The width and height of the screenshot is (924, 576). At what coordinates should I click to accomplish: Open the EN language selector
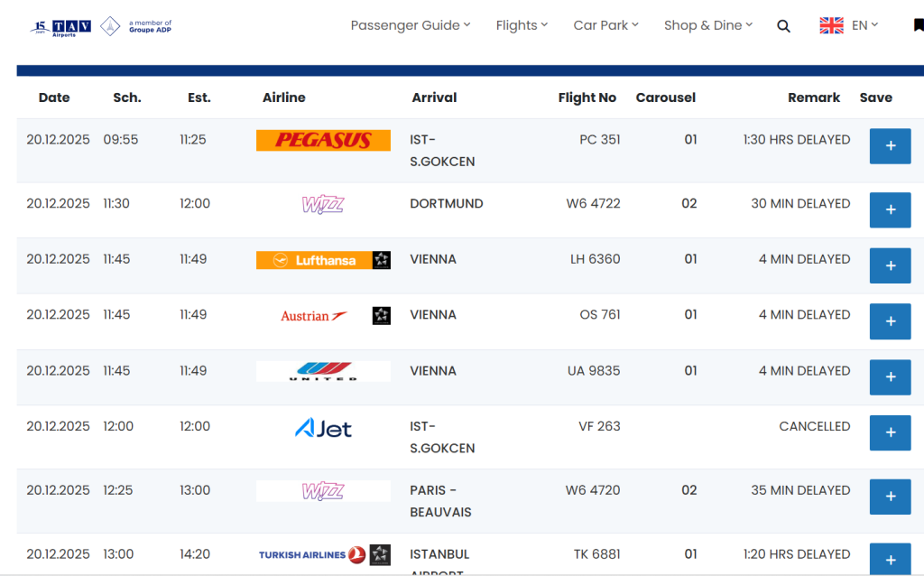pyautogui.click(x=864, y=25)
